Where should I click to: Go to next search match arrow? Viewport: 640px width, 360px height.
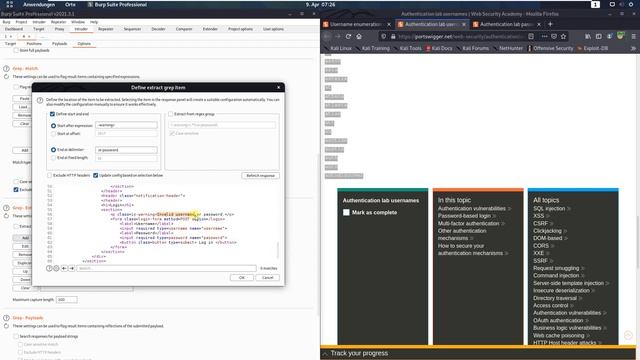click(x=72, y=268)
